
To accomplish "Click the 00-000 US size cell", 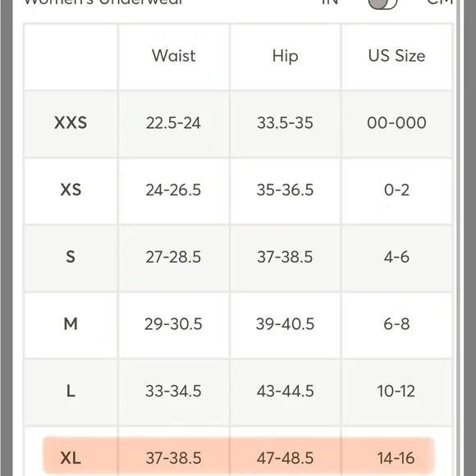I will click(396, 123).
